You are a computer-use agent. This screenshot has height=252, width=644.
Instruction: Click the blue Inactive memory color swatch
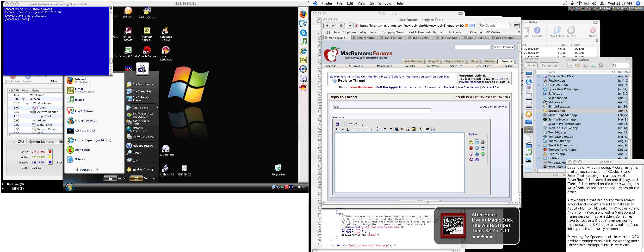point(50,162)
